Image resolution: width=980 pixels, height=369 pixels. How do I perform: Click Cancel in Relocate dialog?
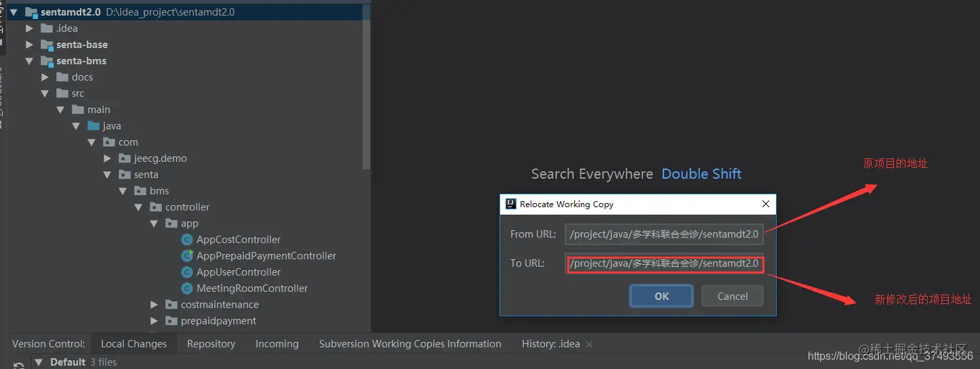(732, 296)
